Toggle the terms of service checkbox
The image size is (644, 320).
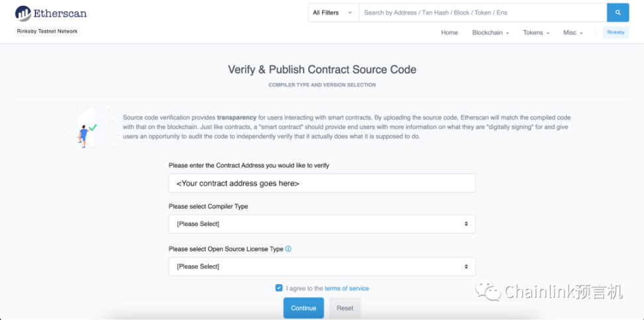(x=279, y=288)
